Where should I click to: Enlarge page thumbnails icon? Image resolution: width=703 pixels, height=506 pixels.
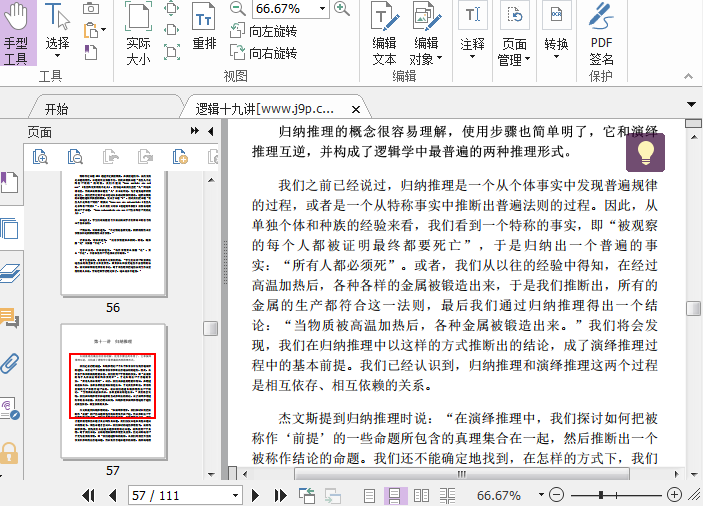click(x=40, y=157)
